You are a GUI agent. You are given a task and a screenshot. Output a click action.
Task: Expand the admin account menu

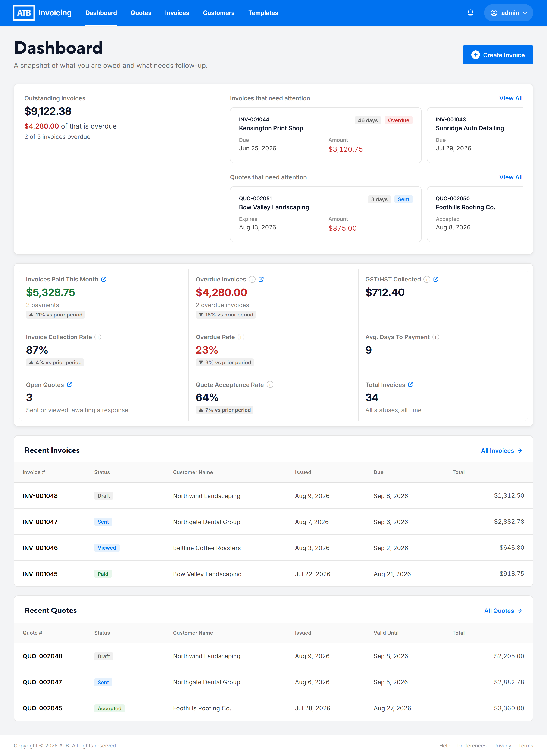[x=508, y=13]
